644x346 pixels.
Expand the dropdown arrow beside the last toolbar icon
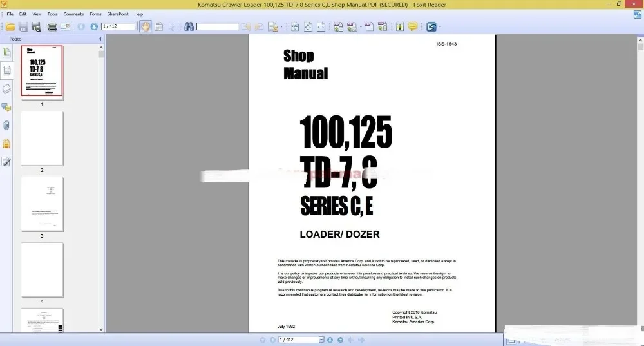[x=440, y=27]
